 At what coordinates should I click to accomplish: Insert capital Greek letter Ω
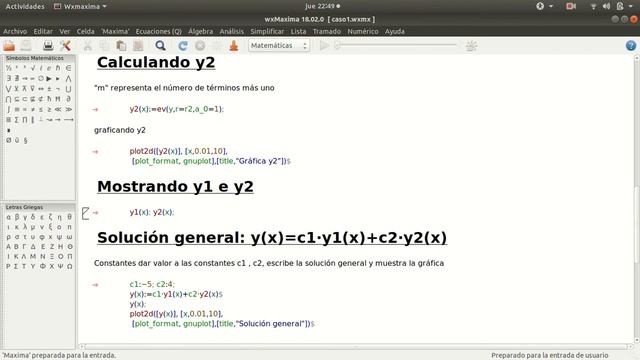[69, 266]
